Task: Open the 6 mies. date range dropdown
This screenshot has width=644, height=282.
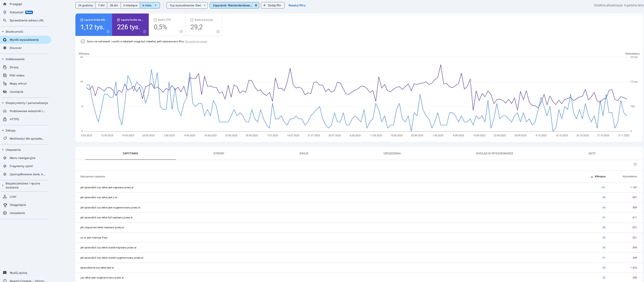Action: click(150, 5)
